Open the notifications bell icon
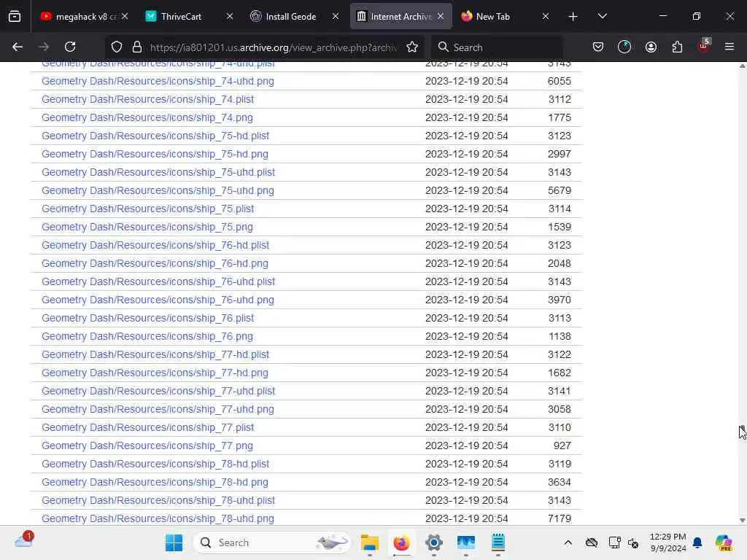The image size is (747, 560). (697, 542)
